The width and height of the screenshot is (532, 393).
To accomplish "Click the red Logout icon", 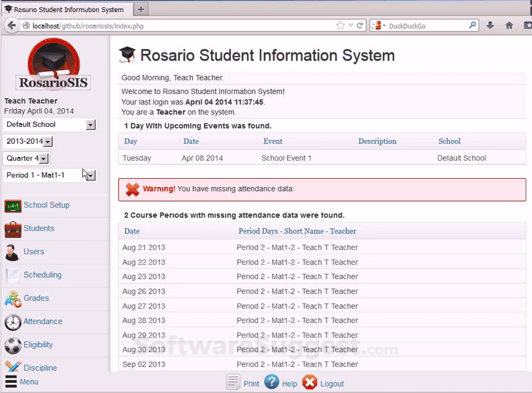I will tap(310, 383).
